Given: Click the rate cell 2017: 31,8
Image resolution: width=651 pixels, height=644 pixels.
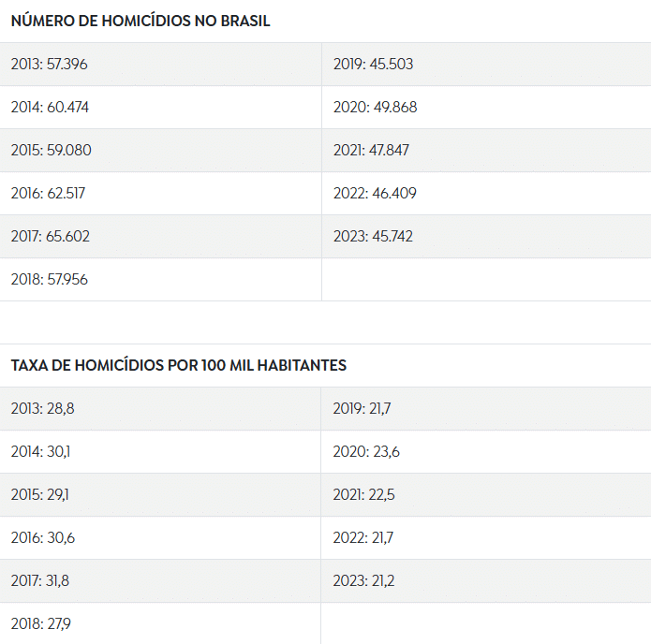Looking at the screenshot, I should point(160,581).
